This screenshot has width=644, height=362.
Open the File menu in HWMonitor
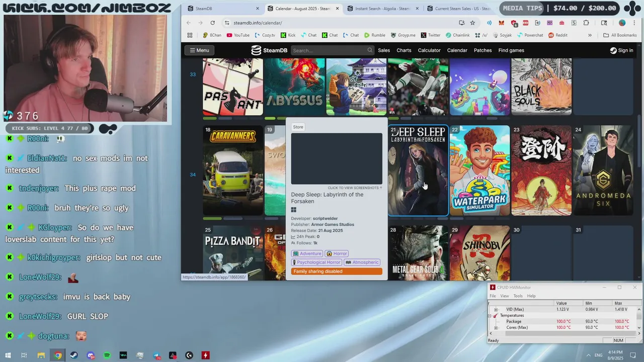493,296
